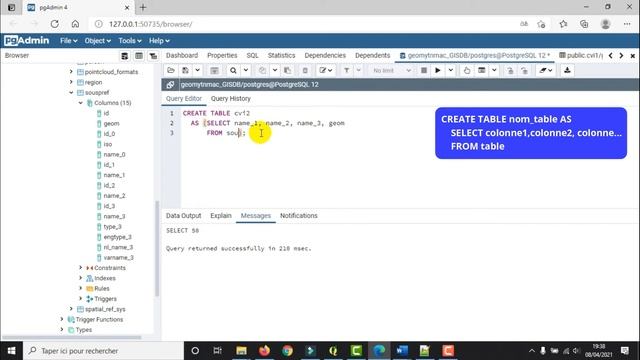Image resolution: width=640 pixels, height=360 pixels.
Task: Click the previous tabs left arrow
Action: point(611,56)
